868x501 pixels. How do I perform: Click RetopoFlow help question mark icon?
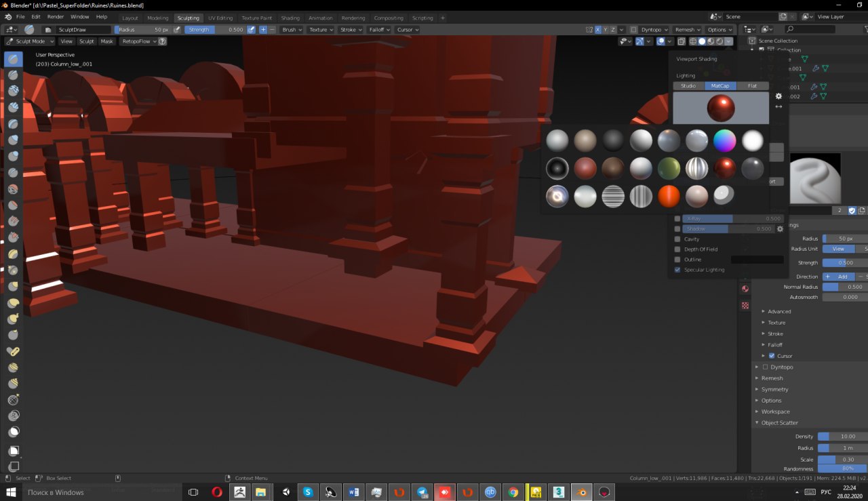pos(163,41)
